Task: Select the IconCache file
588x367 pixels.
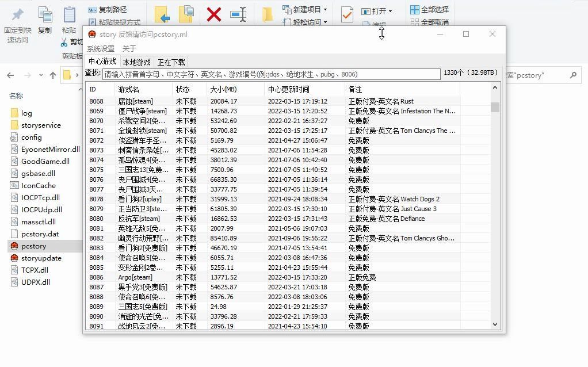Action: tap(33, 185)
